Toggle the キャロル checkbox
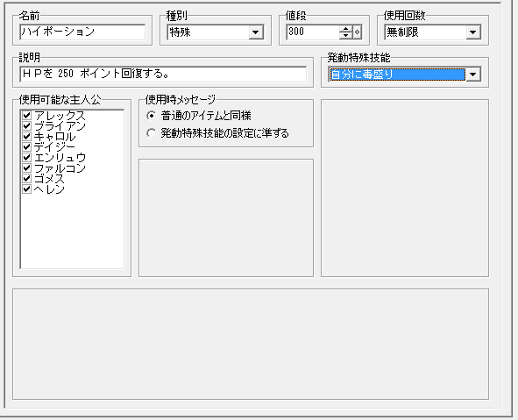 [x=27, y=137]
